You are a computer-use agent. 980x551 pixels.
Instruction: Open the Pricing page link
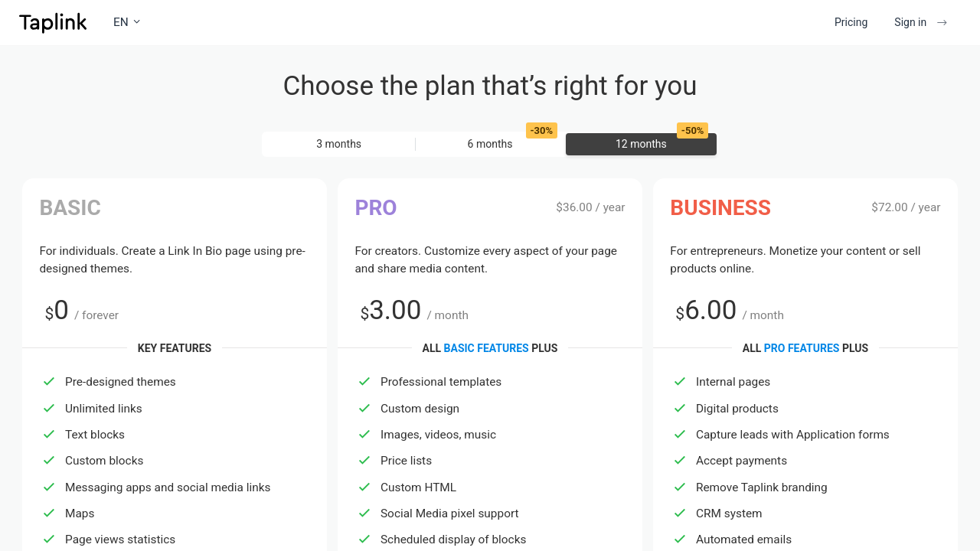point(851,22)
